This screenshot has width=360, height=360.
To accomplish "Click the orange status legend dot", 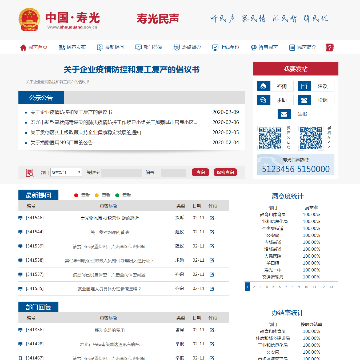I will click(97, 195).
